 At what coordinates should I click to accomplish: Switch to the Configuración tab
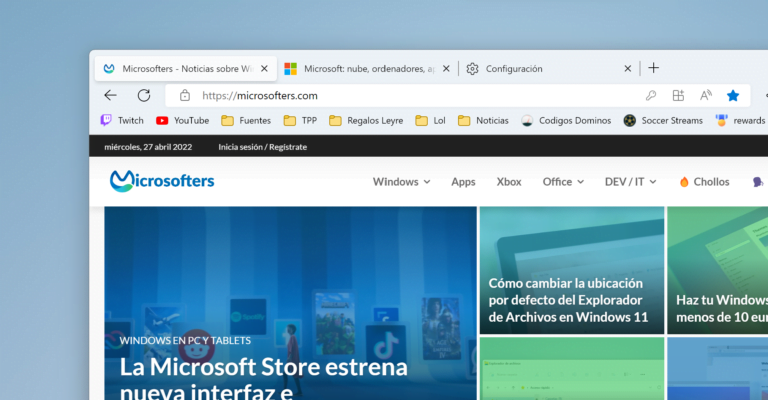pos(549,69)
